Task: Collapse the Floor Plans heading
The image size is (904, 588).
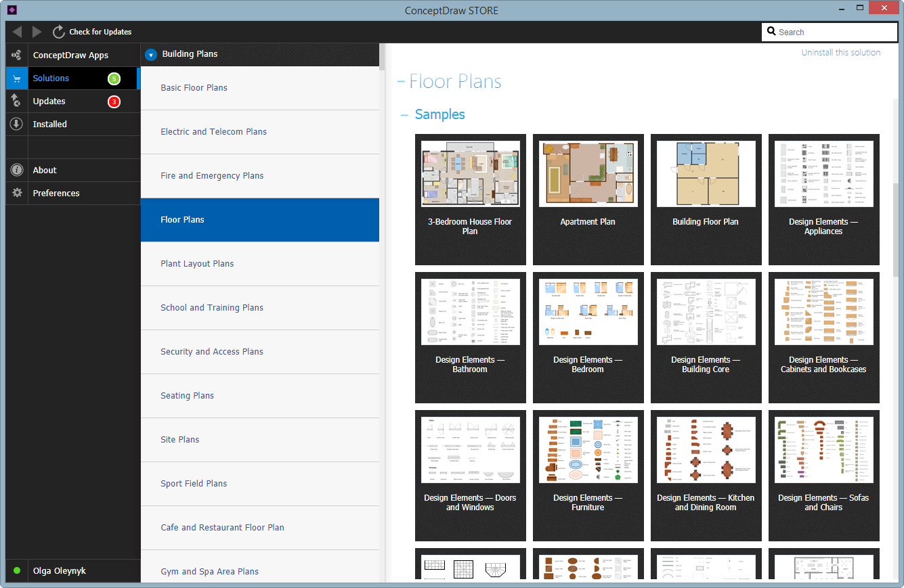Action: pos(401,82)
